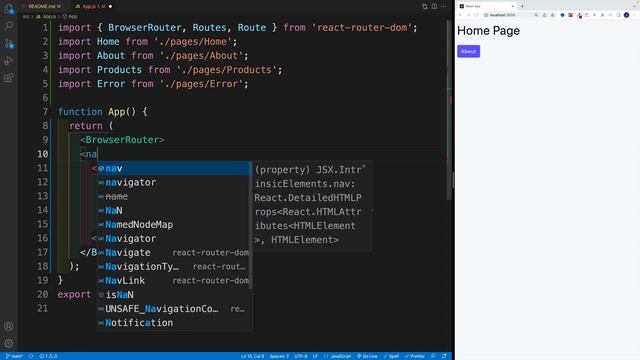This screenshot has height=360, width=640.
Task: Select the Navigate react-router-dom suggestion
Action: coord(174,253)
